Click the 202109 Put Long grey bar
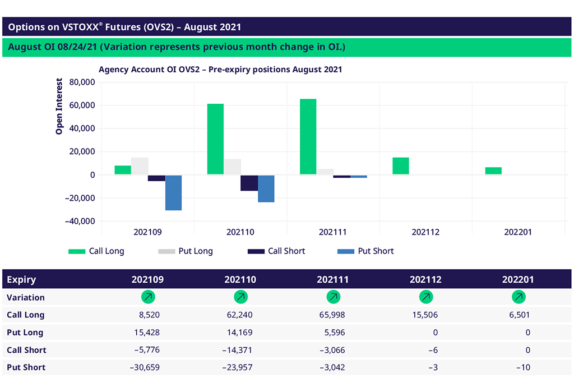This screenshot has height=392, width=574. (140, 166)
